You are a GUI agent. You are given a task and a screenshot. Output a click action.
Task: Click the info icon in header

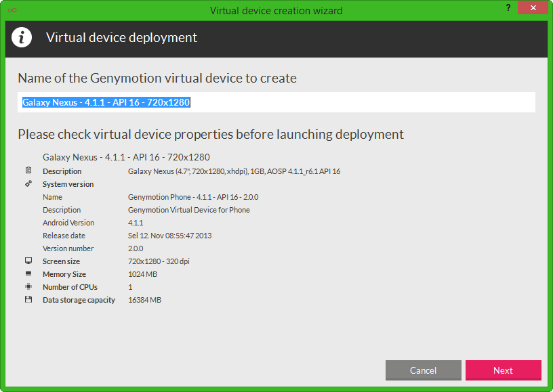(22, 37)
